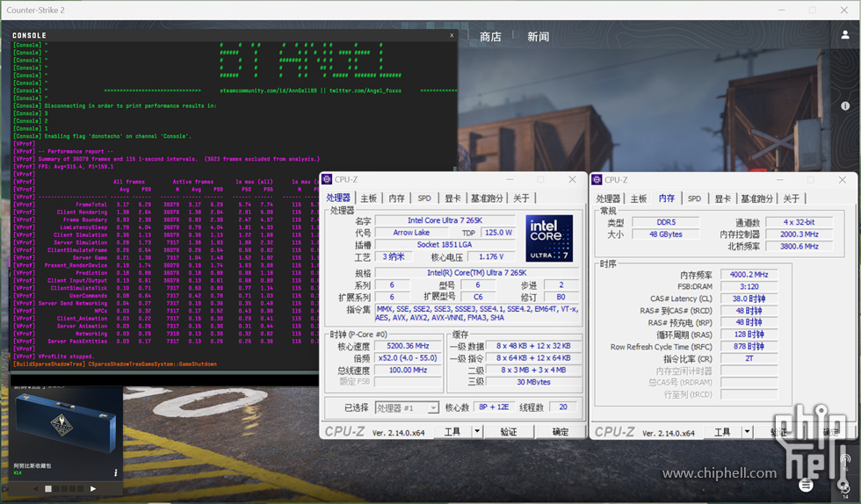
Task: Show info for the 阿努比斯收藏包 case
Action: click(x=115, y=472)
